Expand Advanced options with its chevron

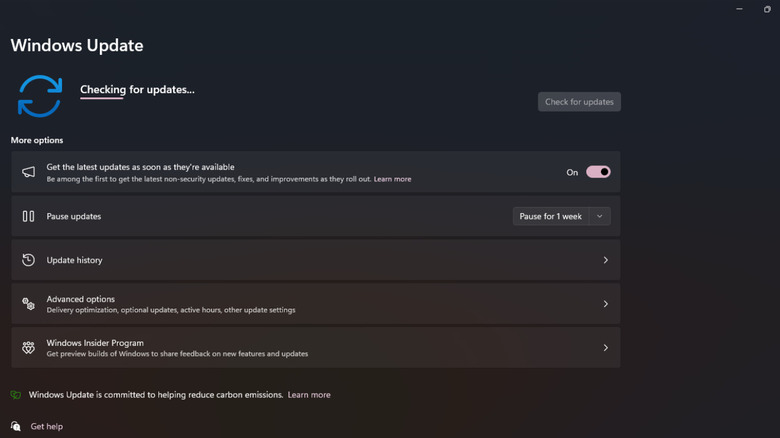pos(605,304)
